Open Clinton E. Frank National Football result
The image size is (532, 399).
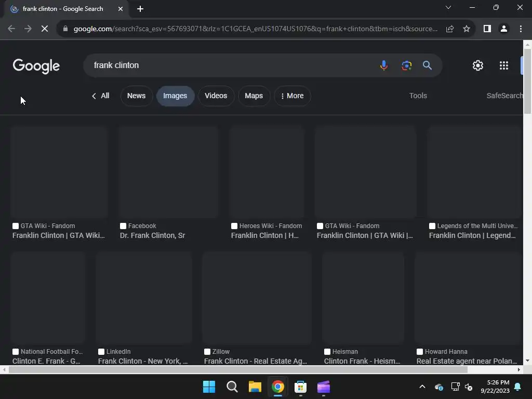click(x=46, y=361)
